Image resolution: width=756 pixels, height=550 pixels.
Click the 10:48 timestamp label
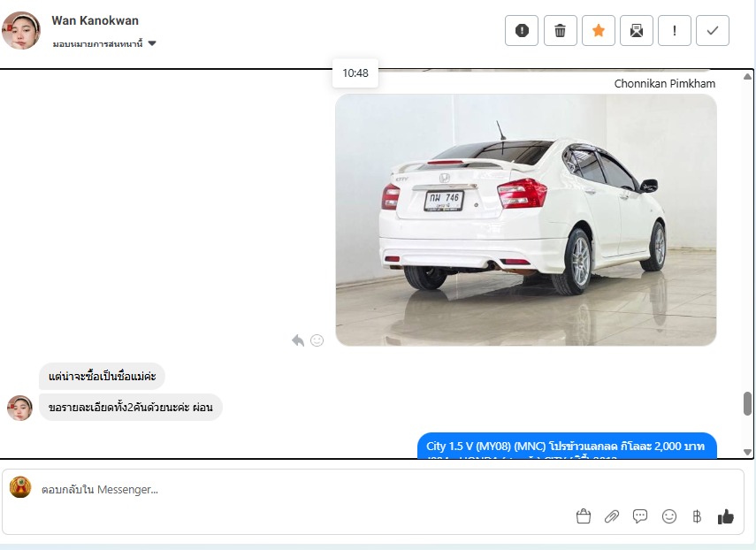point(355,73)
